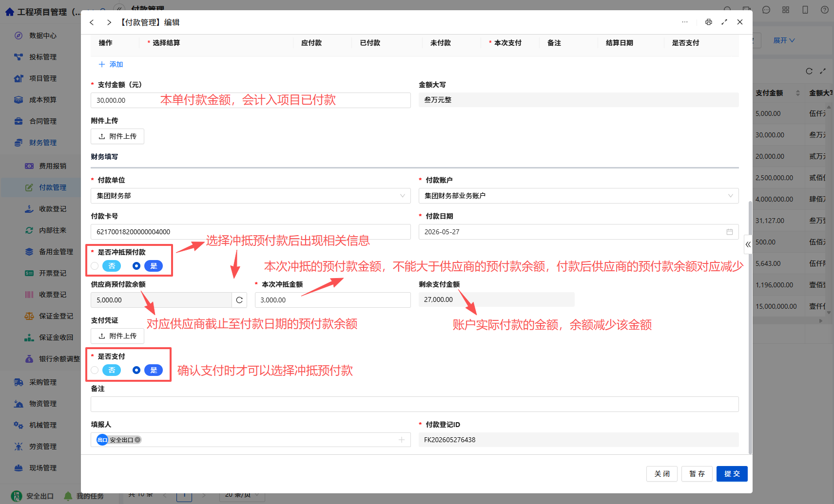The image size is (834, 504).
Task: Click 添加 to add a settlement row
Action: (111, 64)
